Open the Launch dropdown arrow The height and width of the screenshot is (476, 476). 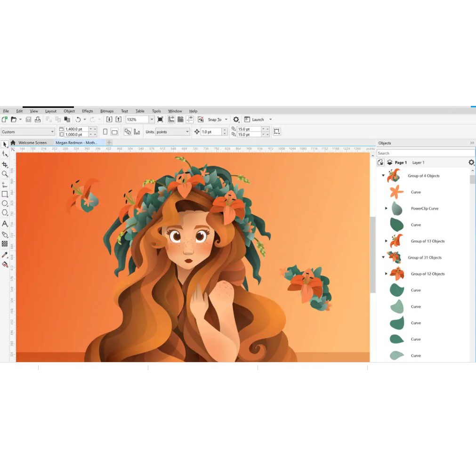pos(271,119)
